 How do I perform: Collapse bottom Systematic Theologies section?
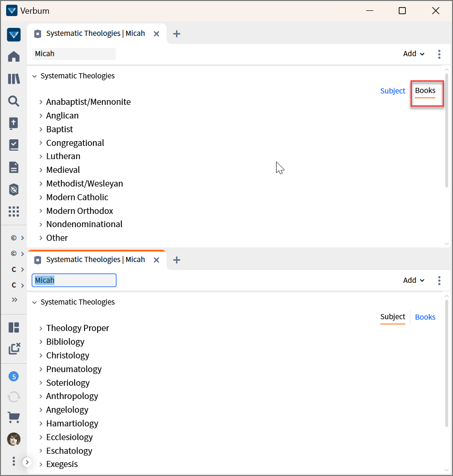34,302
